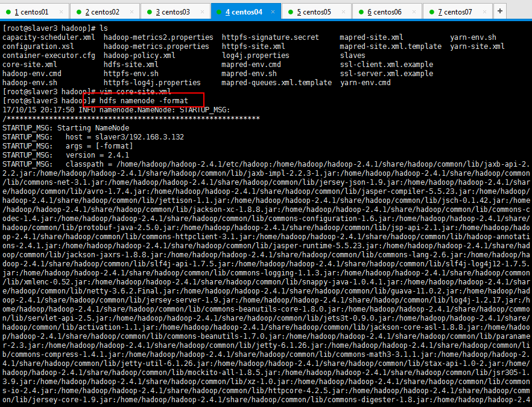Click centos04 green connection status dot

point(220,12)
